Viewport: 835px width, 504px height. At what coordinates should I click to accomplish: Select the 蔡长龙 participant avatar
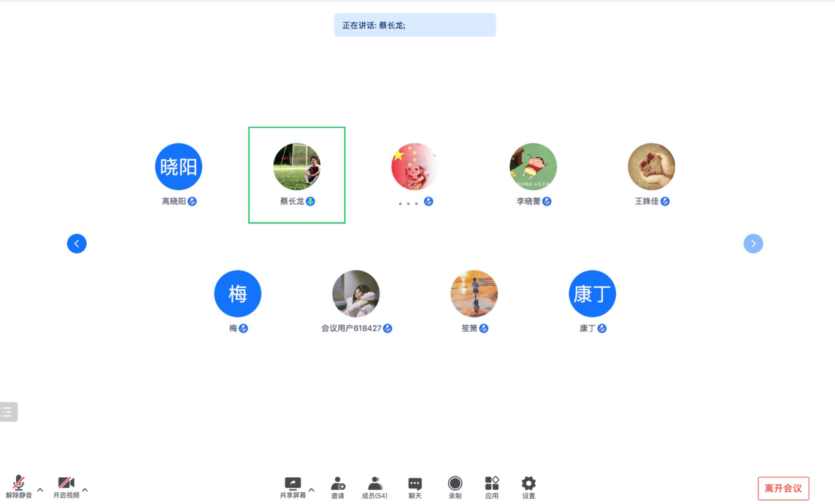click(297, 167)
